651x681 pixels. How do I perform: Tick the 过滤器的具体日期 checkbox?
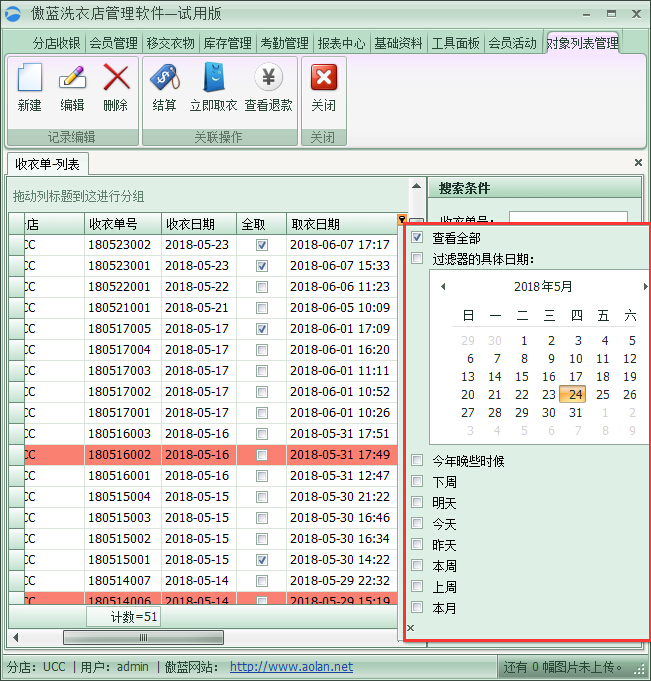417,259
